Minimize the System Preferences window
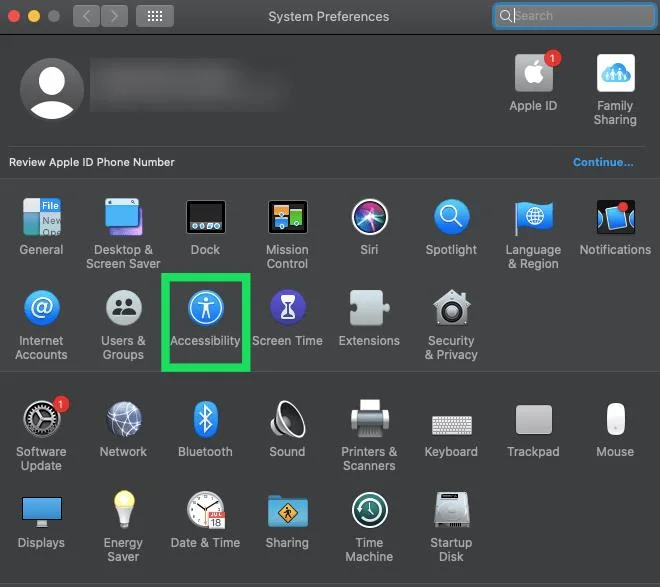 coord(34,16)
